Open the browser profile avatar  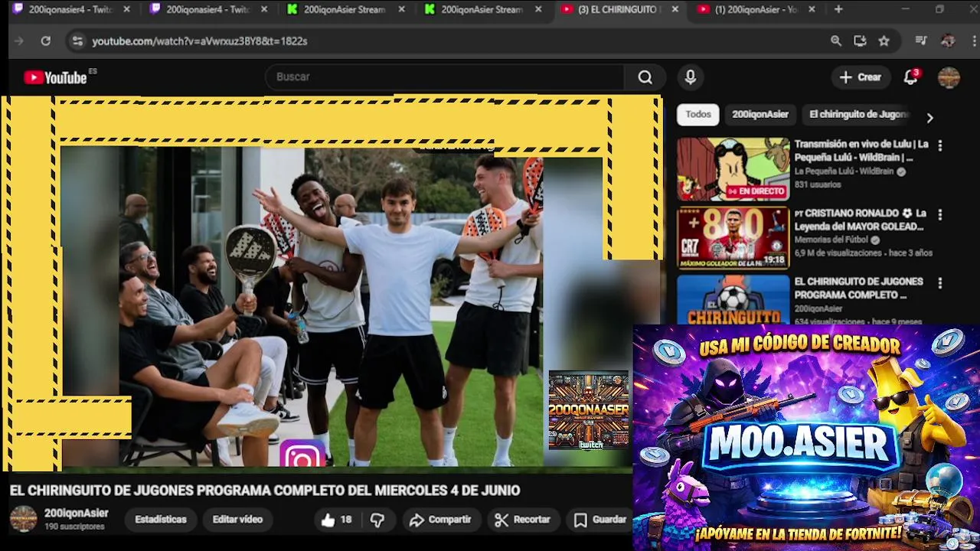[948, 41]
